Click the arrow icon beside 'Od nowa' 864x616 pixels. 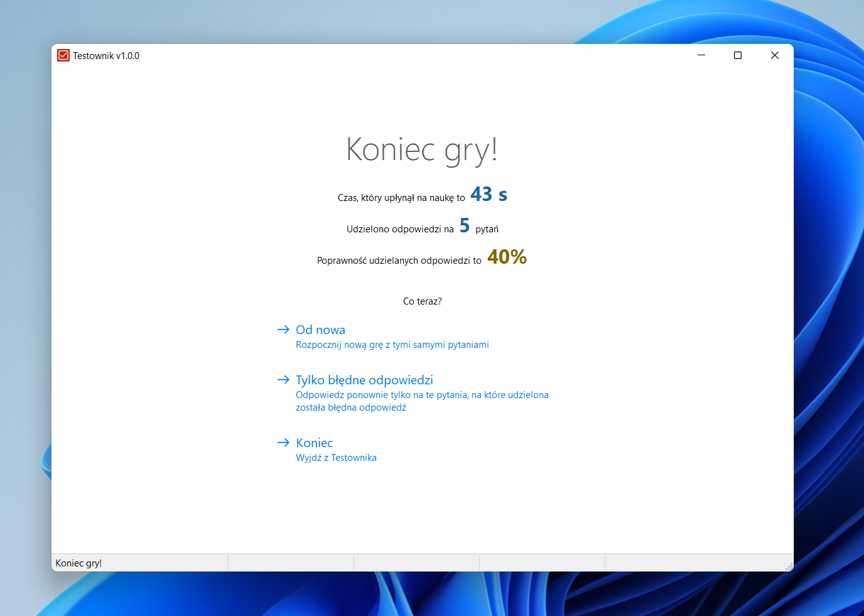[283, 329]
